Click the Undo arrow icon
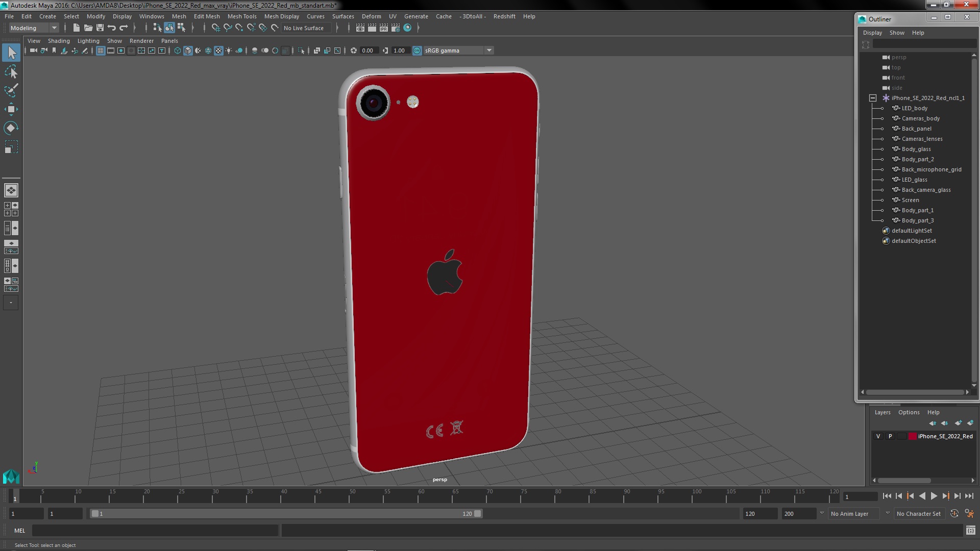980x551 pixels. (112, 28)
